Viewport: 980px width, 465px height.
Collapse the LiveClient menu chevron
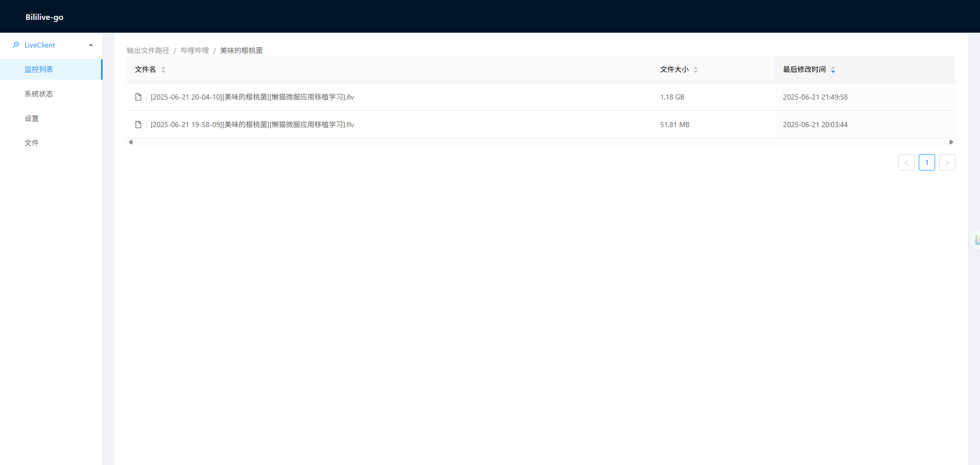coord(91,45)
